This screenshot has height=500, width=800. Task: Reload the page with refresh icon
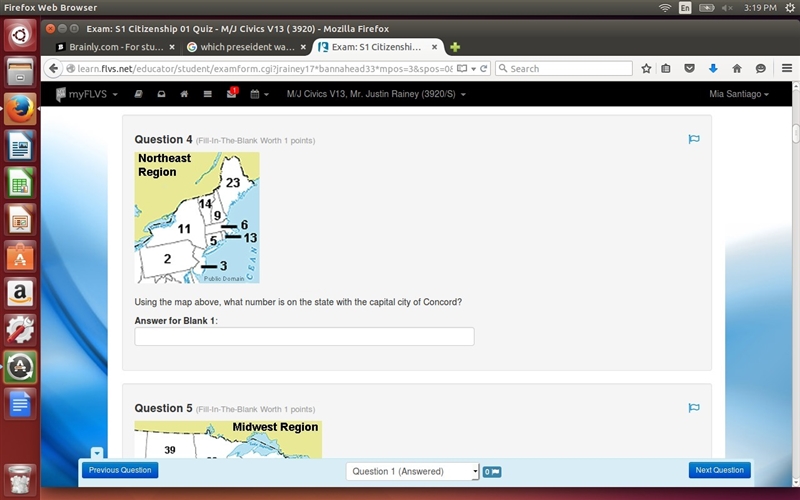click(484, 68)
